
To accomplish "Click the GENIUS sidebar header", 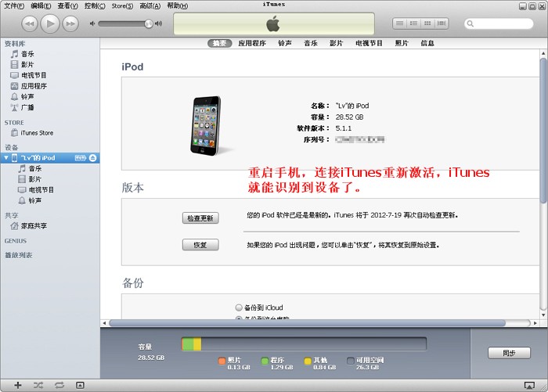I will pos(16,241).
